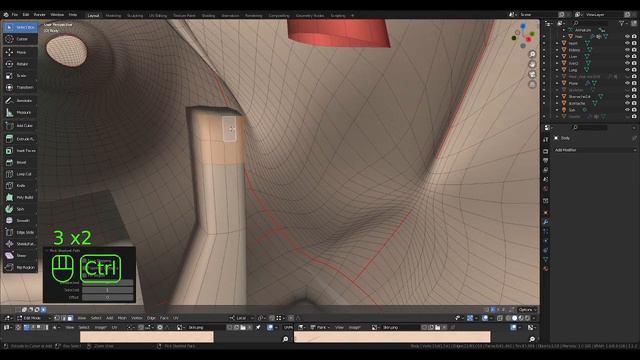Open the viewport Options dropdown
Image resolution: width=640 pixels, height=360 pixels.
pos(527,310)
